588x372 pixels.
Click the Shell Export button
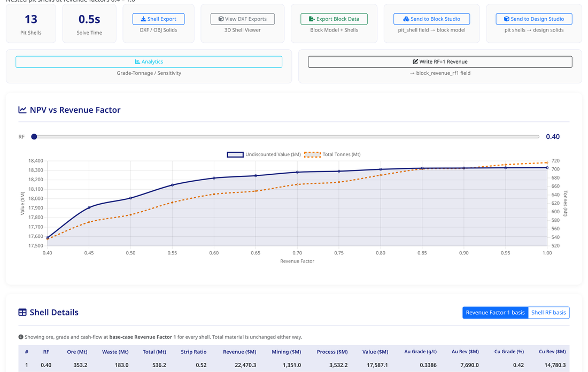coord(158,19)
